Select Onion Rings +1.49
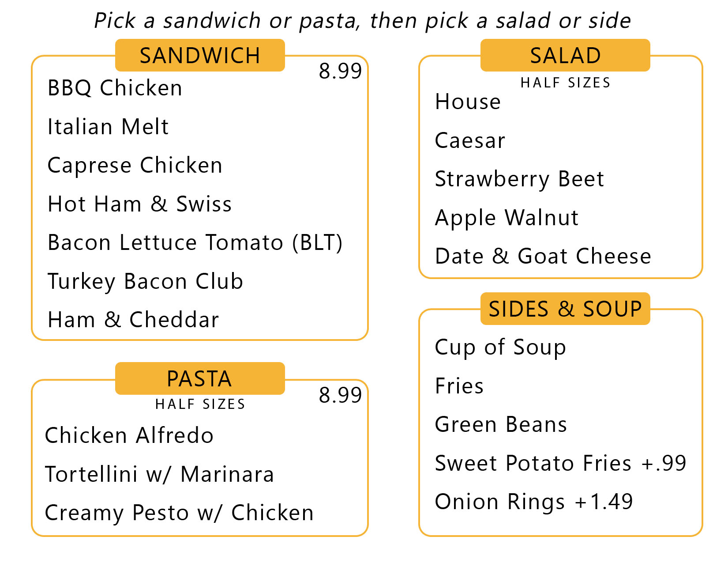 (534, 502)
